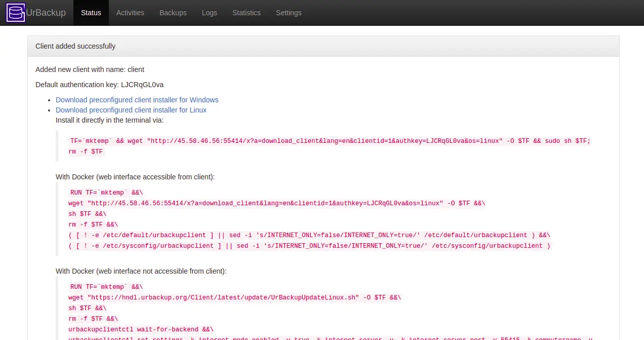
Task: Open the Settings tab
Action: 289,13
